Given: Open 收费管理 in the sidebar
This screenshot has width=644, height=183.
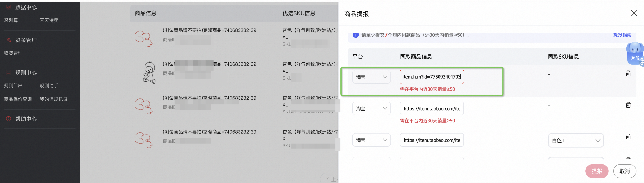Looking at the screenshot, I should point(13,53).
